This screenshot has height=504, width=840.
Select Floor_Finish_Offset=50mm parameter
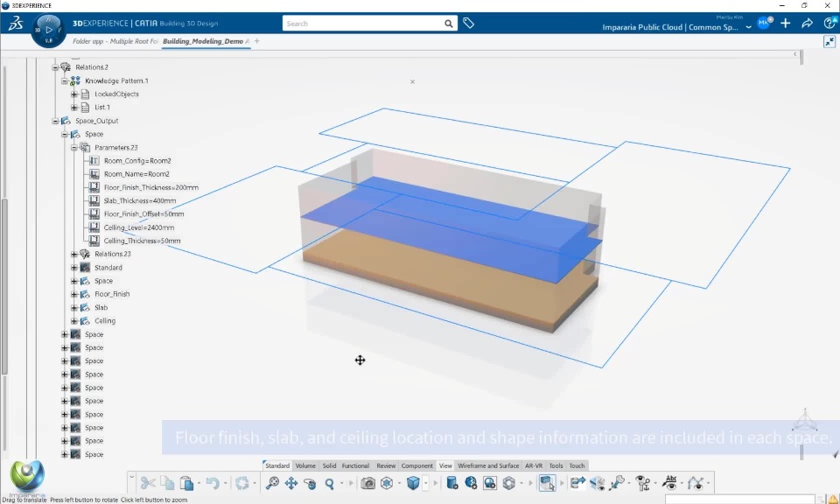pos(143,213)
